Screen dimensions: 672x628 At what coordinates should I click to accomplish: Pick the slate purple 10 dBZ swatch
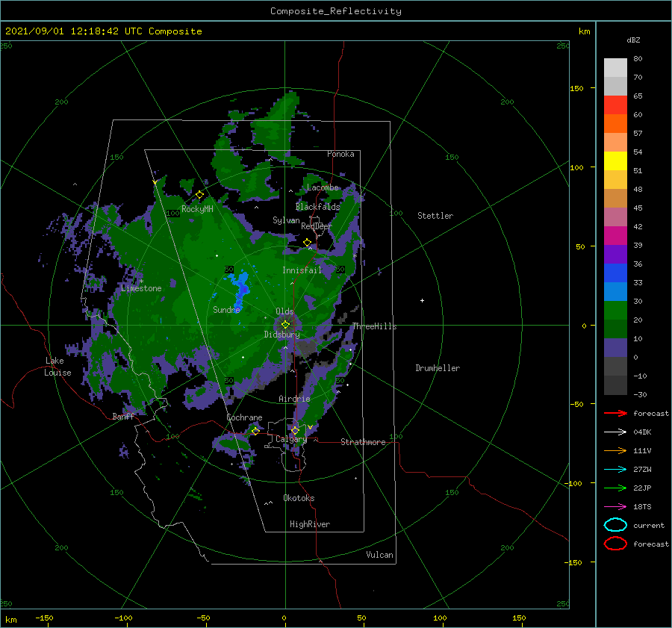click(615, 348)
